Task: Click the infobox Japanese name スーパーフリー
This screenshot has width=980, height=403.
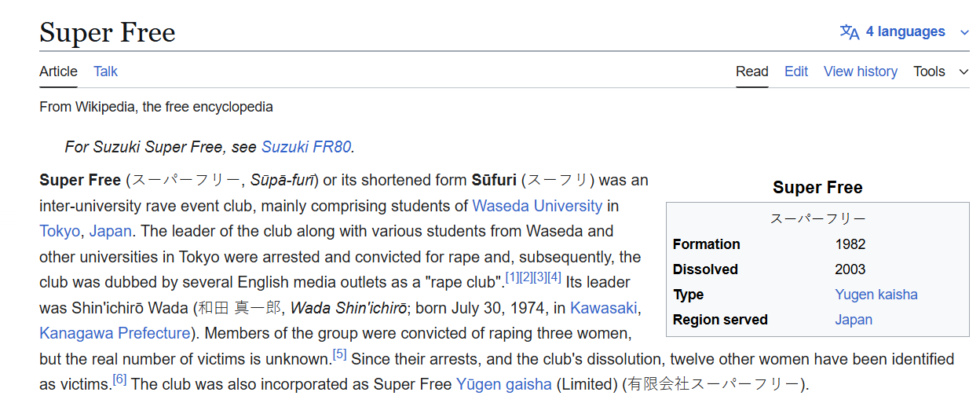Action: tap(817, 218)
